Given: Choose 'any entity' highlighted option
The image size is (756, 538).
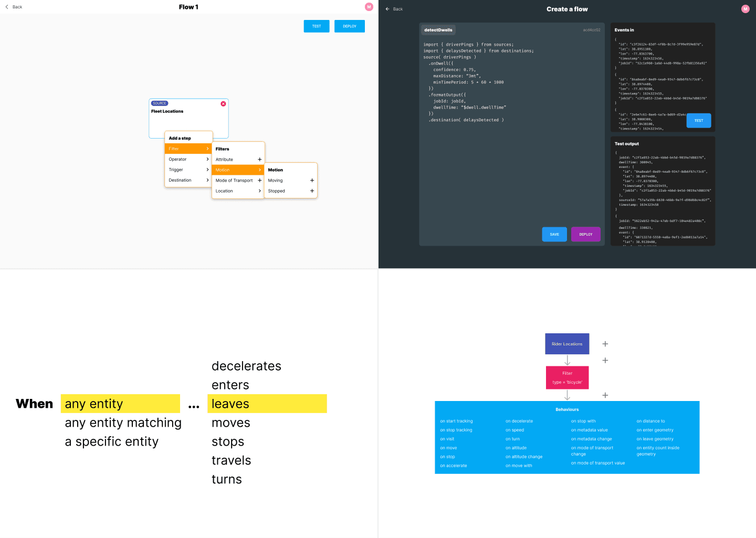Looking at the screenshot, I should pos(120,404).
